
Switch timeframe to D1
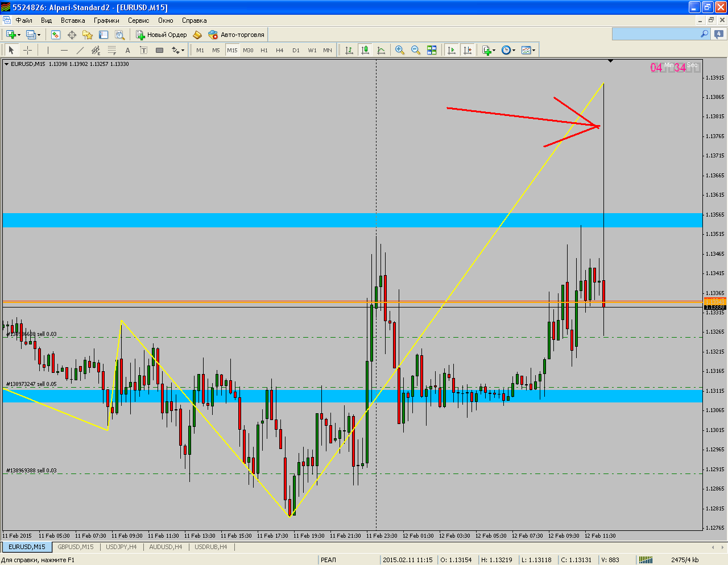(x=296, y=50)
